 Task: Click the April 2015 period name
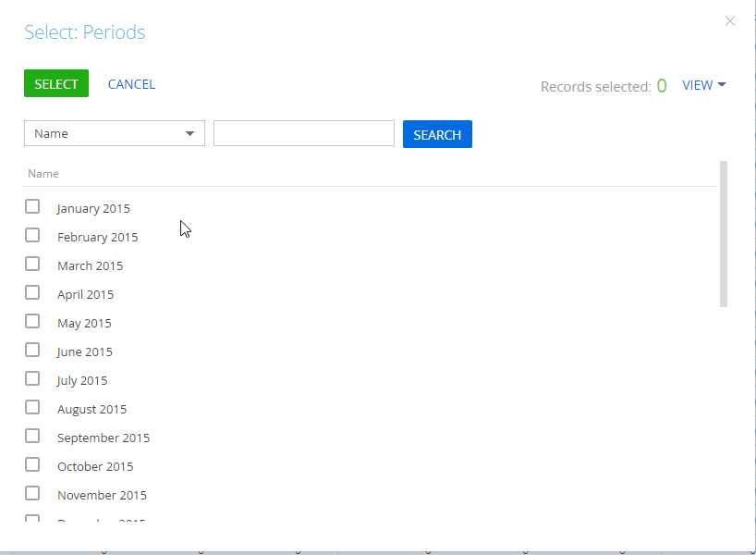click(85, 294)
